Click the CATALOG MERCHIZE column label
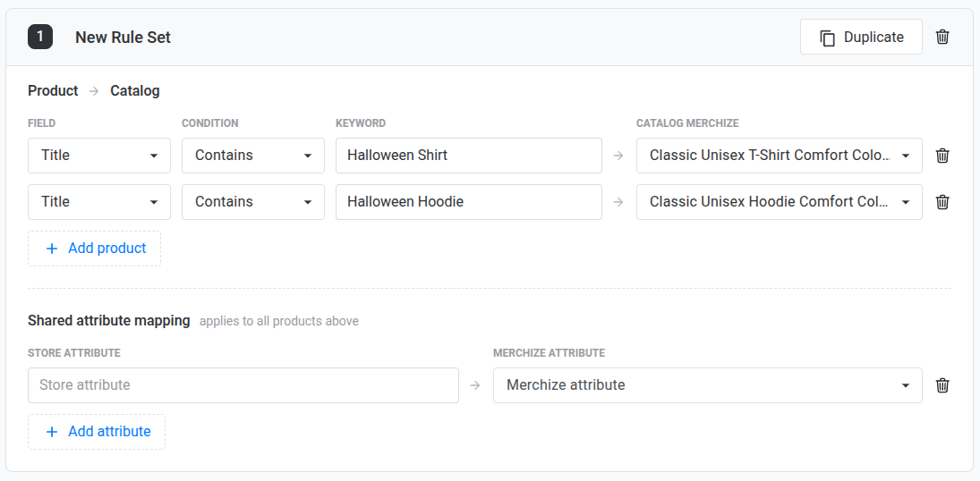This screenshot has height=481, width=980. 687,123
